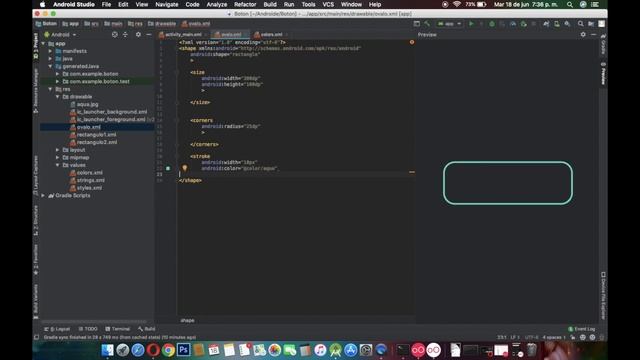Open the Build tool window button
Viewport: 640px width, 360px height.
click(x=147, y=329)
